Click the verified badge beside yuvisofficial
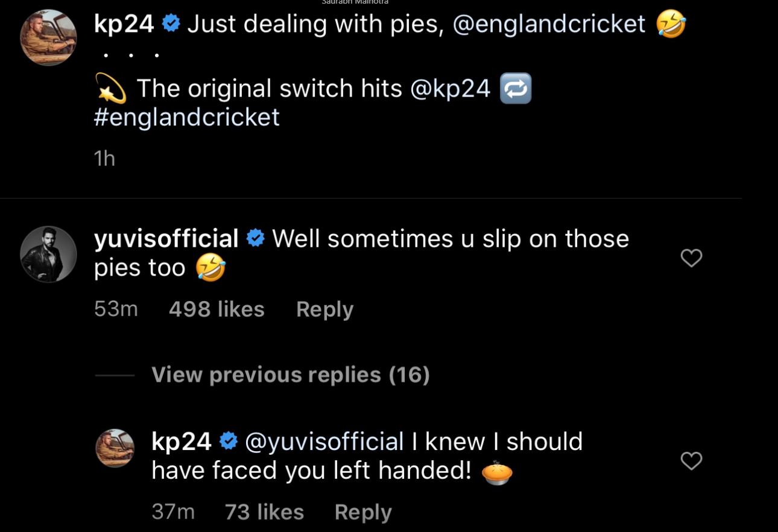 256,239
